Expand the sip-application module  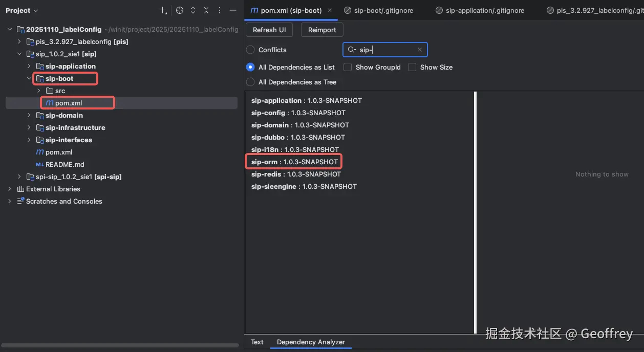click(29, 66)
